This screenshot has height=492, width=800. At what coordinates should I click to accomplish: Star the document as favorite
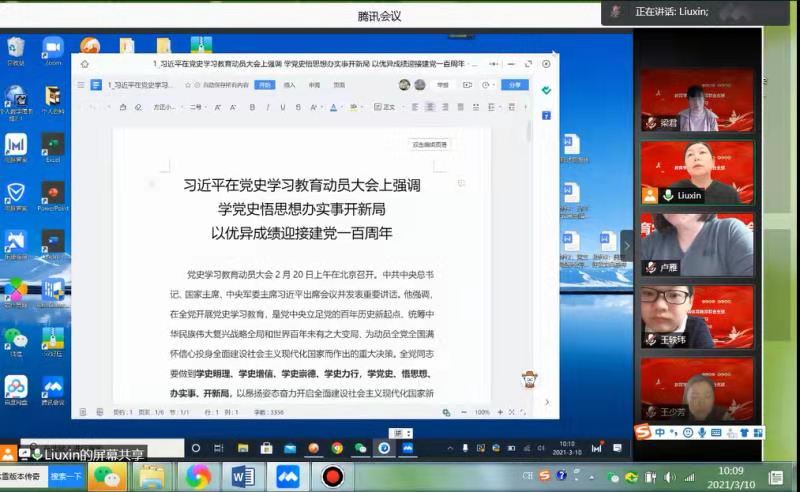pos(186,85)
